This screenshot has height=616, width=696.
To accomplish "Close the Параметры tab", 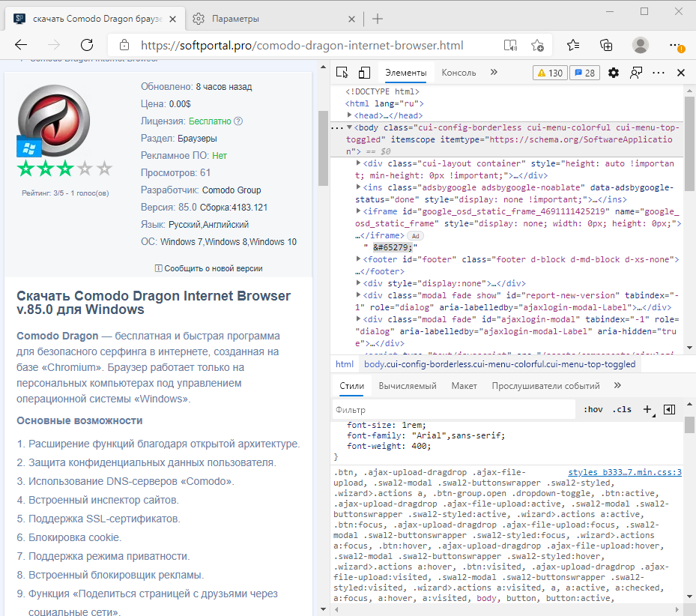I will 351,19.
